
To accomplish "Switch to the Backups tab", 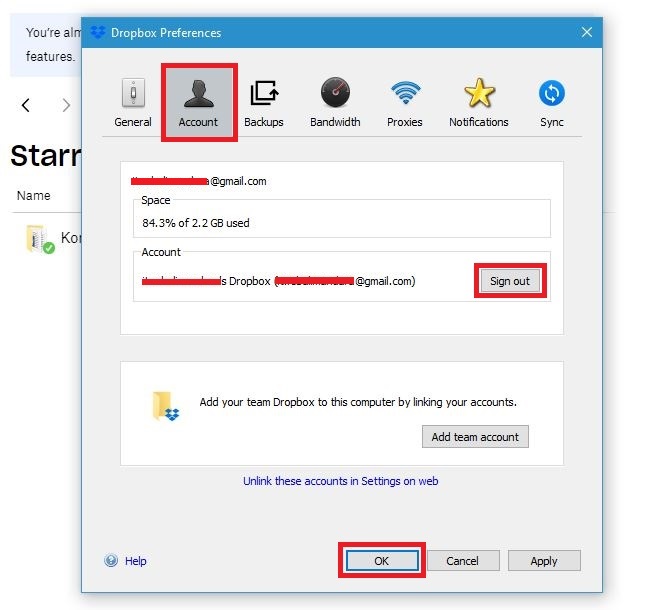I will (264, 103).
